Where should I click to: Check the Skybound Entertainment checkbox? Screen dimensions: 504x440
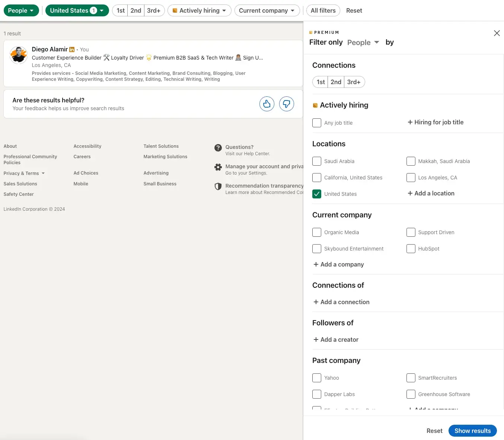point(317,249)
